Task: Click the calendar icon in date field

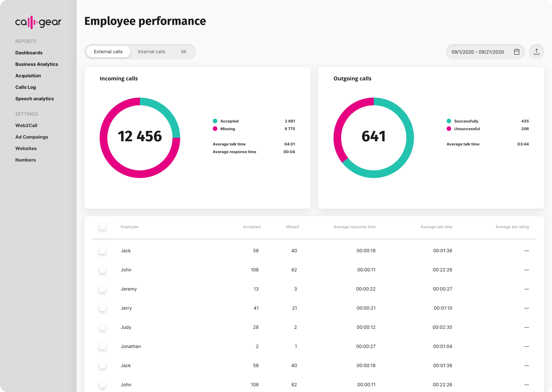Action: click(x=516, y=52)
